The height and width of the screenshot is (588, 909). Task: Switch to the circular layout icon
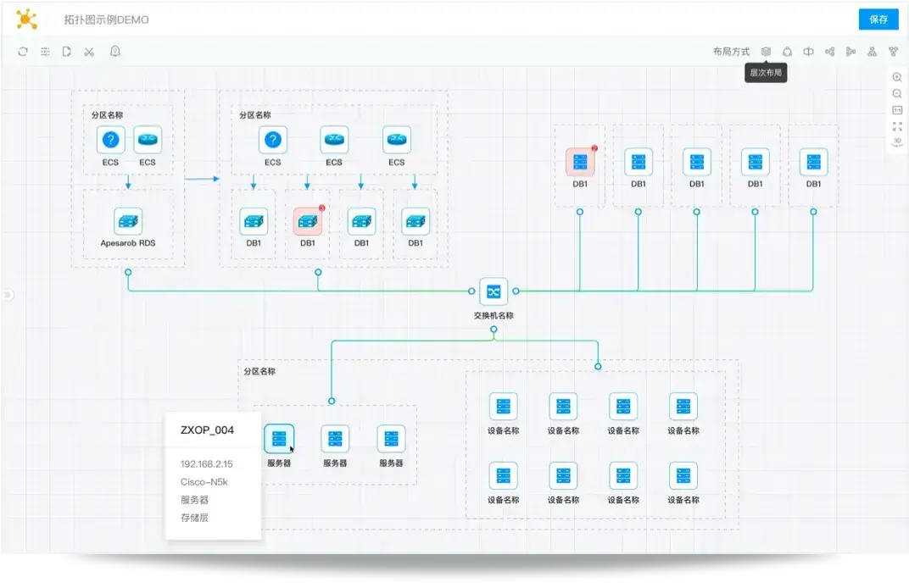tap(787, 52)
